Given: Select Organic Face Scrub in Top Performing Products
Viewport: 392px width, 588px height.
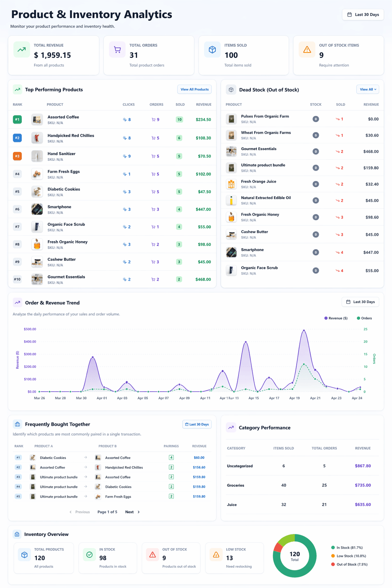Looking at the screenshot, I should [66, 224].
